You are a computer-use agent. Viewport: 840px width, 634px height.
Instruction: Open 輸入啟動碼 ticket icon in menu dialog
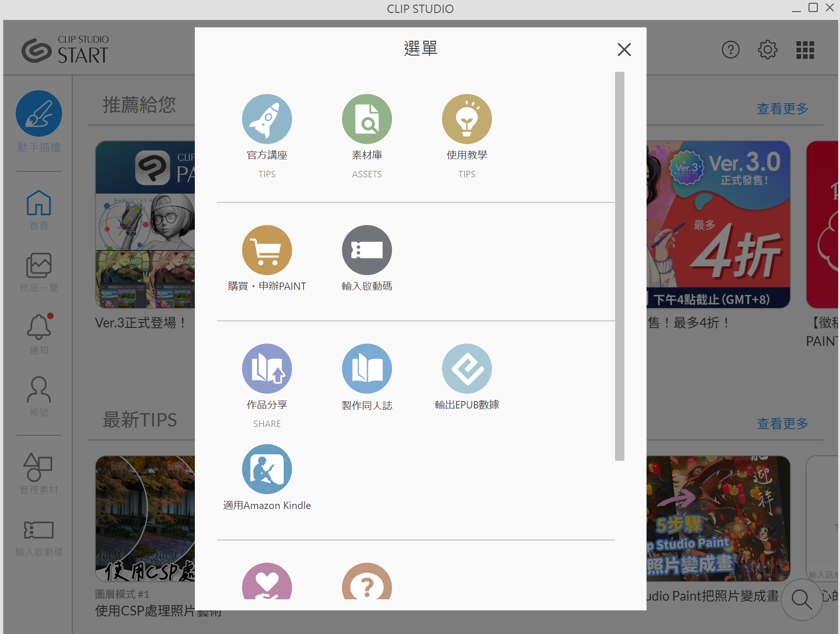click(x=367, y=250)
